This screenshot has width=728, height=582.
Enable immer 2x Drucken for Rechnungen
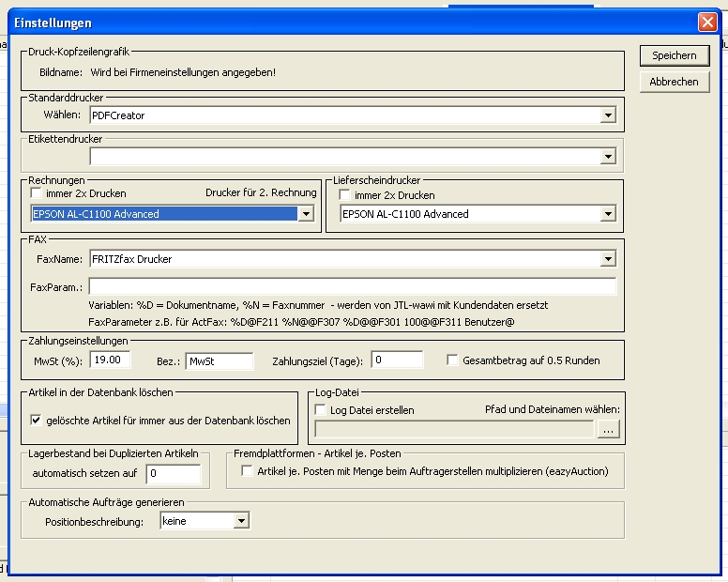tap(38, 194)
